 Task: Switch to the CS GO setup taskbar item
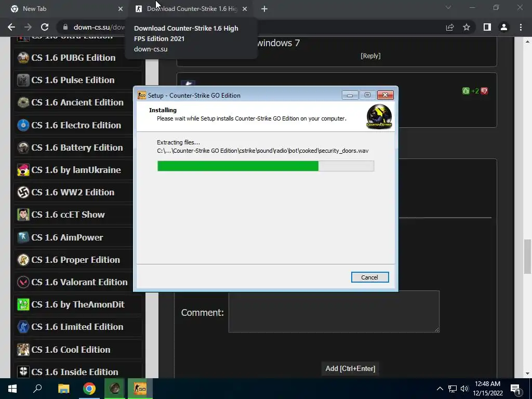pos(140,389)
